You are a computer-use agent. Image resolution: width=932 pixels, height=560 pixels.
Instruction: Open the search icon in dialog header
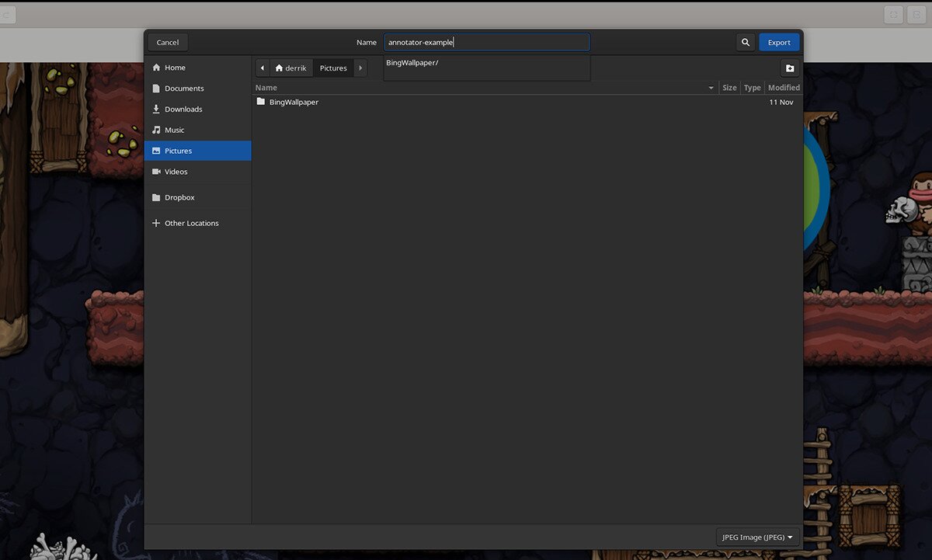tap(745, 42)
